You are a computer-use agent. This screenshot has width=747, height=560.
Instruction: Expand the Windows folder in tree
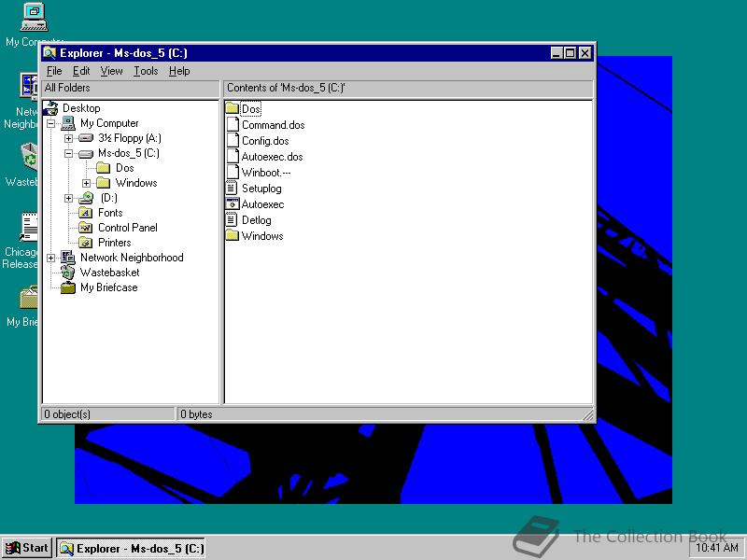(86, 183)
